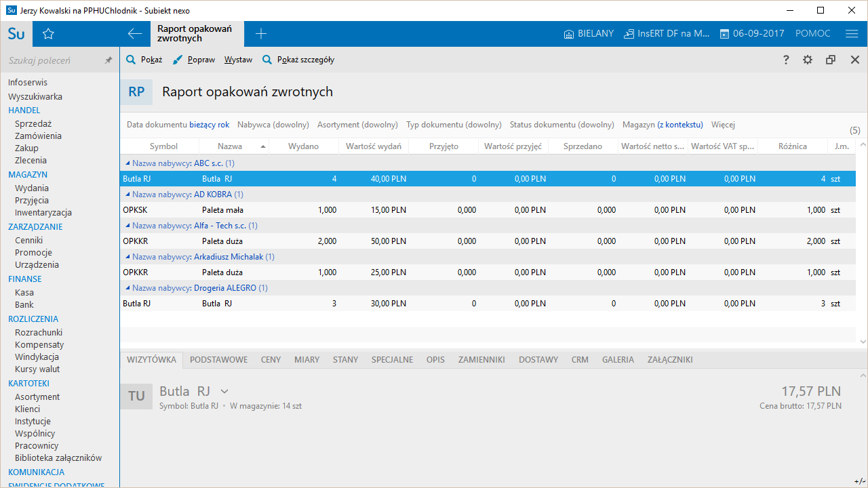Sort by the Nazwa column header

pos(230,146)
